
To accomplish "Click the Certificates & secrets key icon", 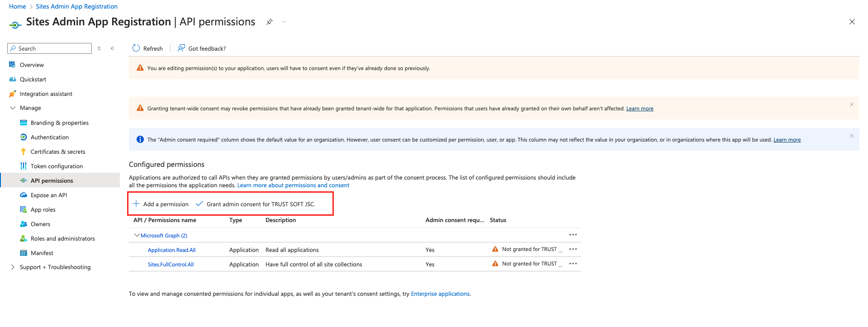I will click(x=24, y=152).
